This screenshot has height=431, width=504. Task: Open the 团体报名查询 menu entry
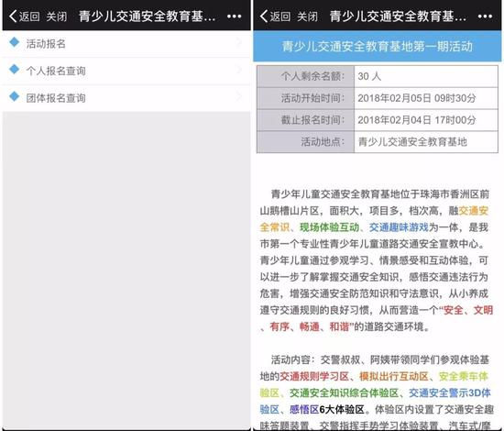click(126, 98)
